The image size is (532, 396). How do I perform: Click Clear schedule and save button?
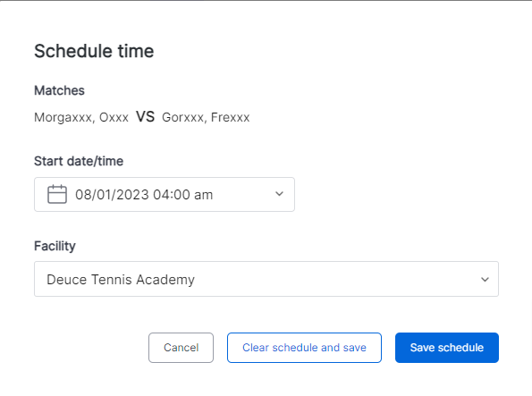point(304,348)
